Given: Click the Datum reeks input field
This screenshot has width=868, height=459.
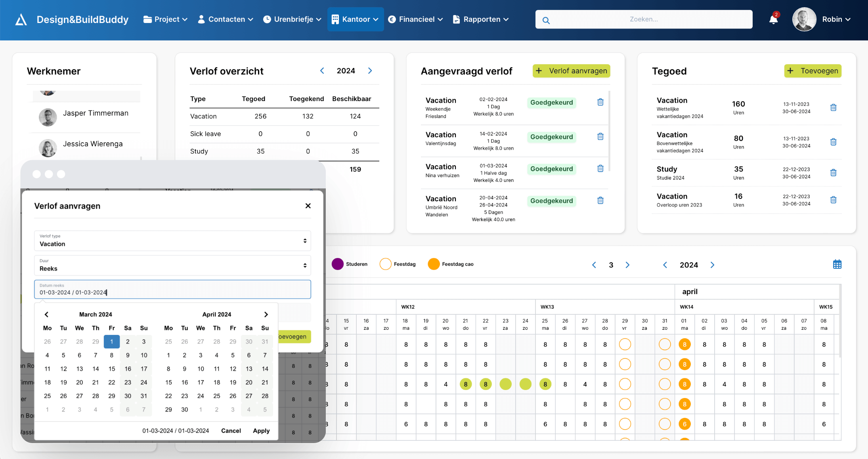Looking at the screenshot, I should pyautogui.click(x=172, y=290).
